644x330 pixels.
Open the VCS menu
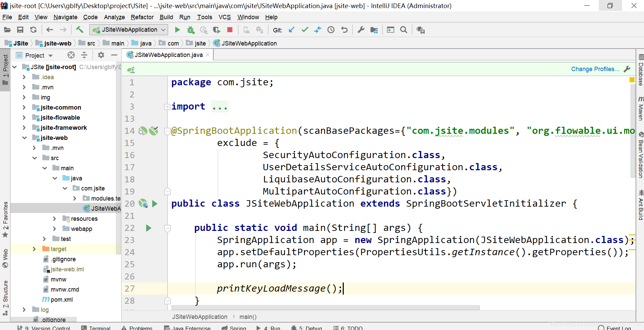click(x=225, y=17)
